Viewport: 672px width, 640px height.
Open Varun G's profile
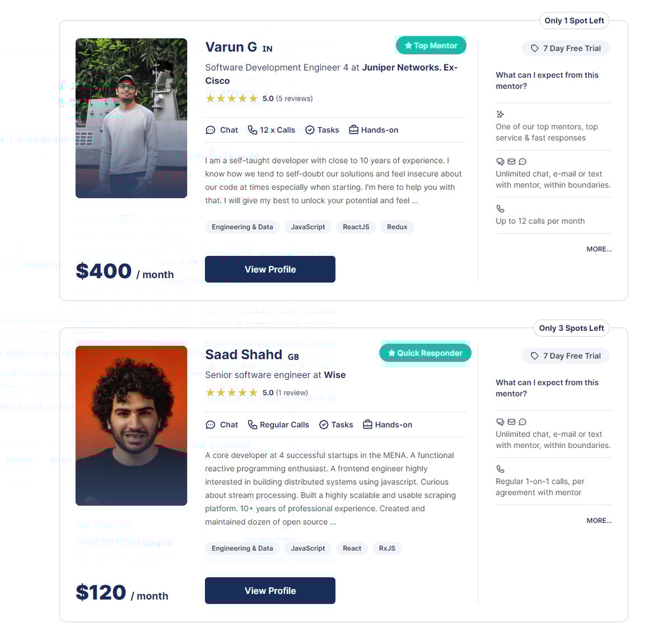[270, 269]
